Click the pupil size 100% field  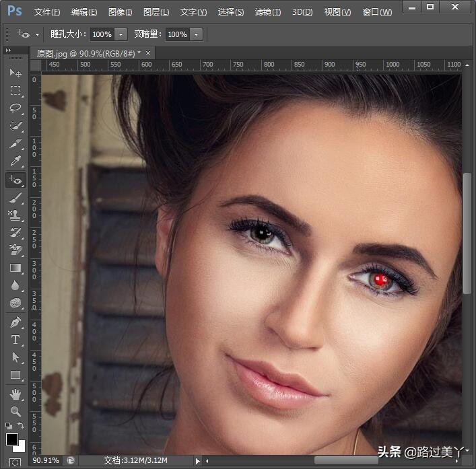(x=102, y=34)
